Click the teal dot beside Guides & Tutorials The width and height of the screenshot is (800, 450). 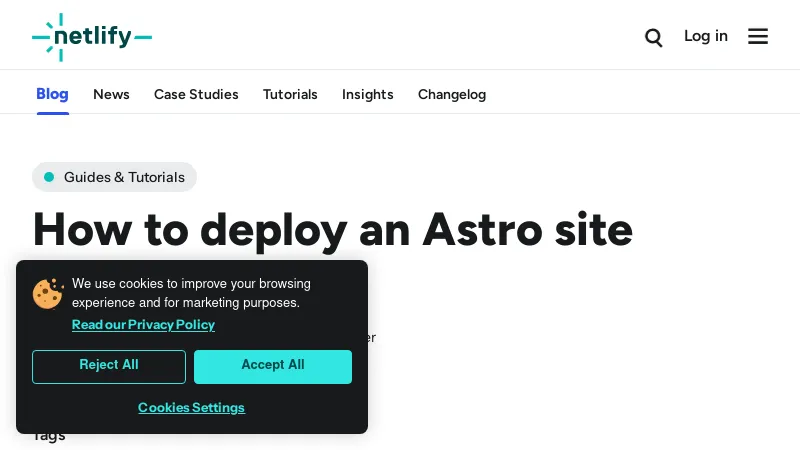pyautogui.click(x=49, y=177)
